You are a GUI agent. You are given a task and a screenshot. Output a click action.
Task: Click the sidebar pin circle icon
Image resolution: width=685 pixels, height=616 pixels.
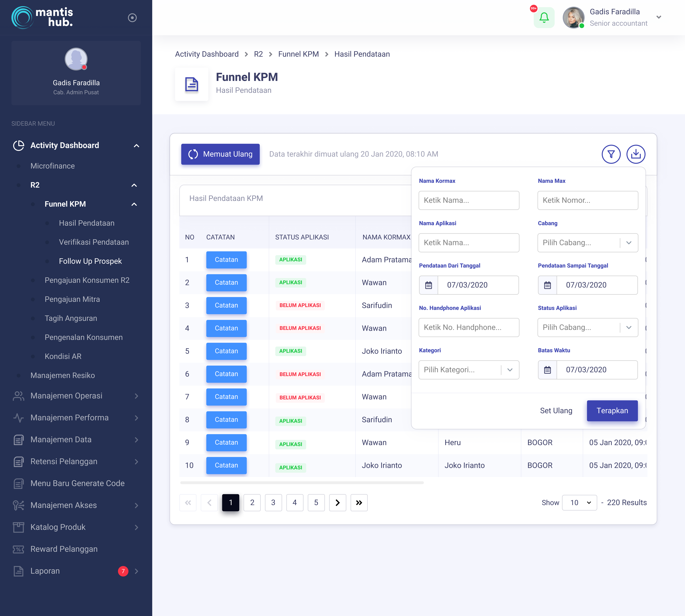coord(132,18)
